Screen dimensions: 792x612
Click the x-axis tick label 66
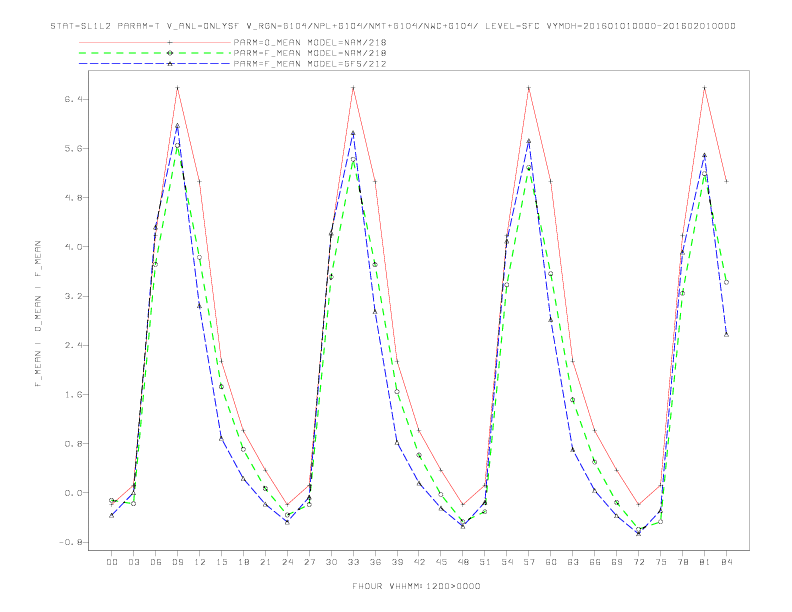click(x=595, y=562)
